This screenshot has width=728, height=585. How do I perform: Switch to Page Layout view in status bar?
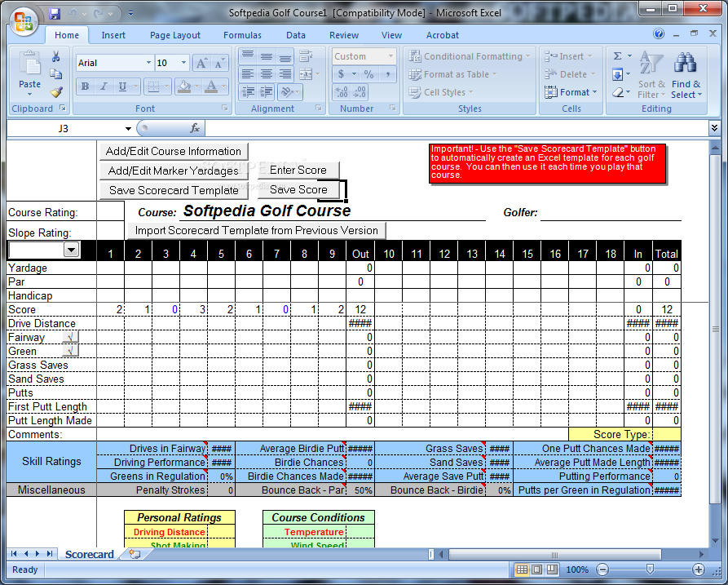click(537, 569)
